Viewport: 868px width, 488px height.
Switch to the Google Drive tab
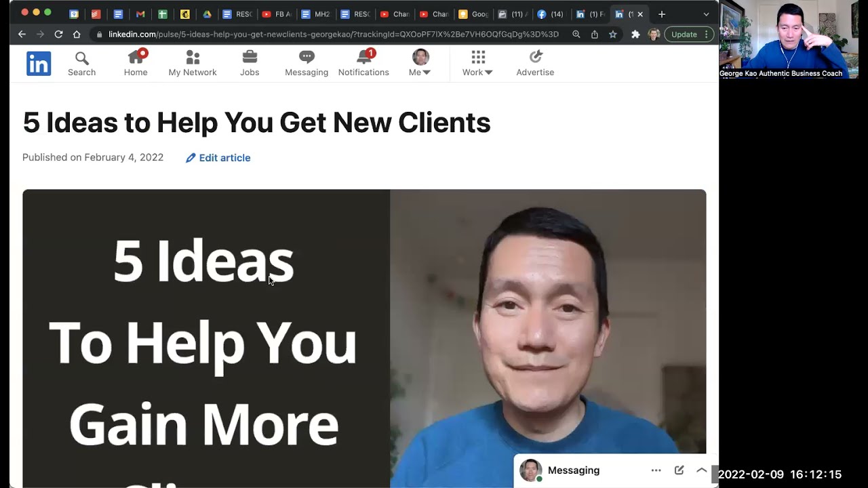tap(208, 14)
